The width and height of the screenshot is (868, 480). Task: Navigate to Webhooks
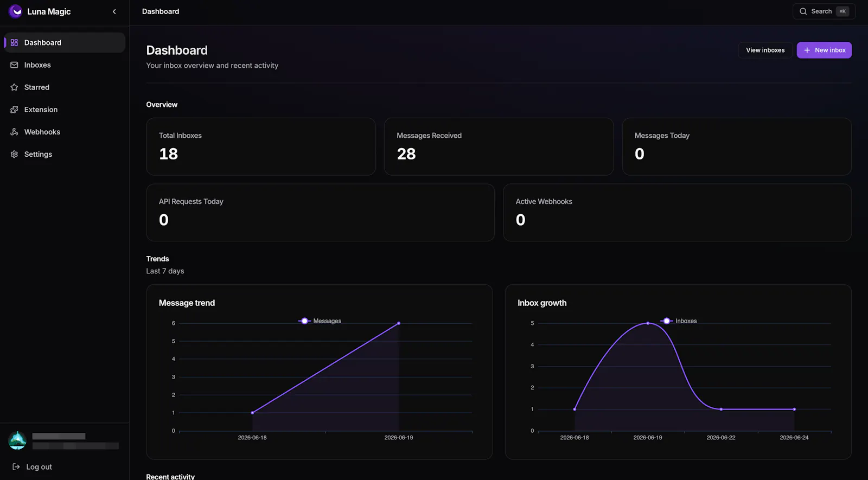click(x=65, y=132)
